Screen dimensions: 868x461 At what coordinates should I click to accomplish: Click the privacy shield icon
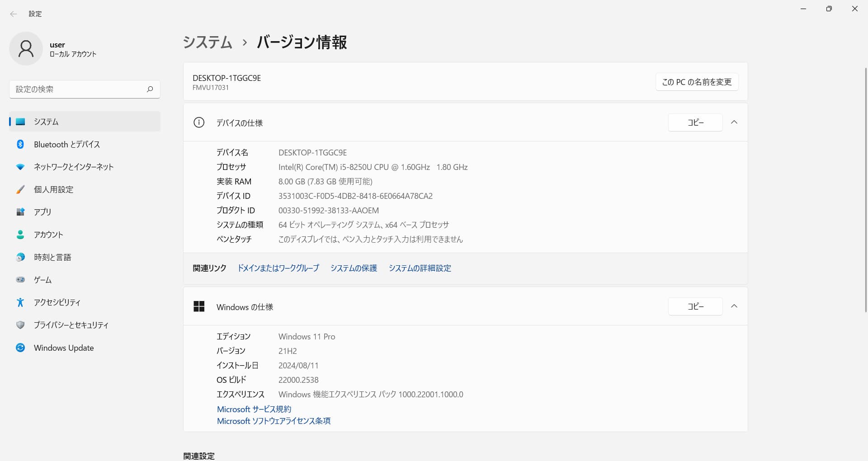tap(20, 325)
